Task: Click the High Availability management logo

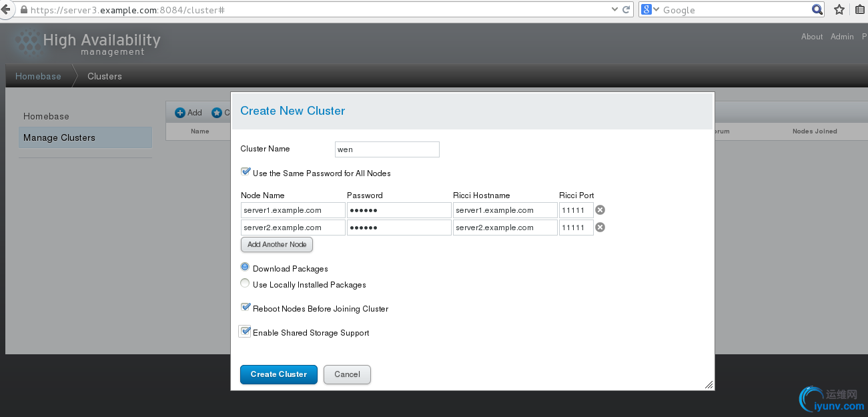Action: (87, 43)
